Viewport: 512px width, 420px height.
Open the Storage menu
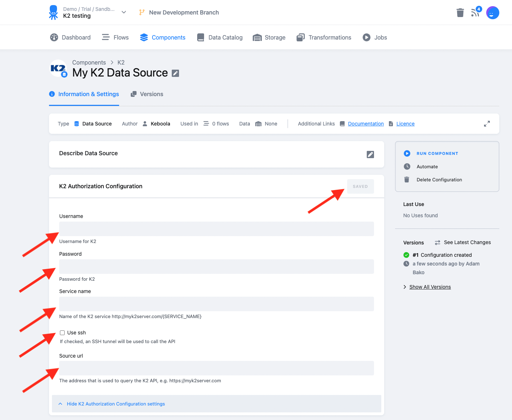tap(269, 37)
